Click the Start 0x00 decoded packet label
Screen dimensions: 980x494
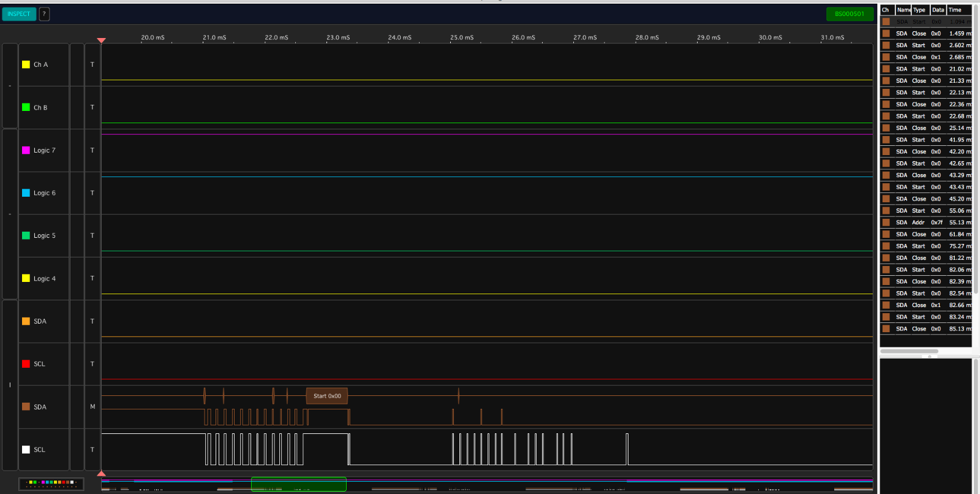pos(327,396)
